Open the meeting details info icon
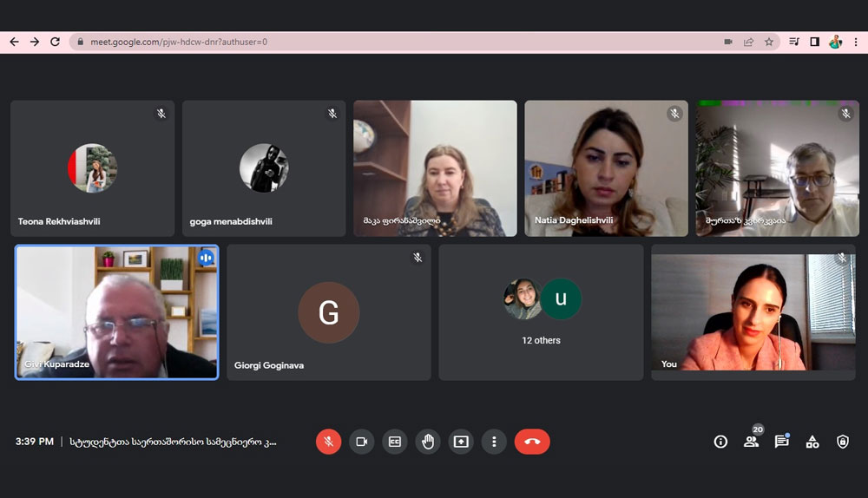The width and height of the screenshot is (868, 498). 720,442
